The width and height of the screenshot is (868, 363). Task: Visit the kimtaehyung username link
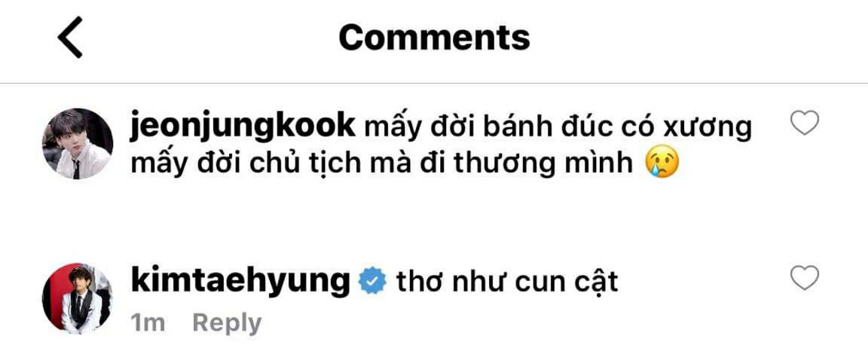(240, 282)
